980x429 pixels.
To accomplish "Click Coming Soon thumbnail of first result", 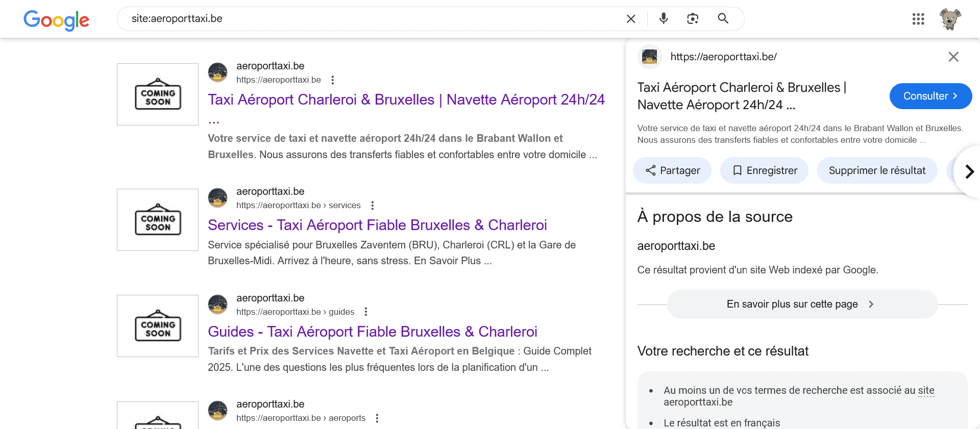I will click(x=158, y=94).
